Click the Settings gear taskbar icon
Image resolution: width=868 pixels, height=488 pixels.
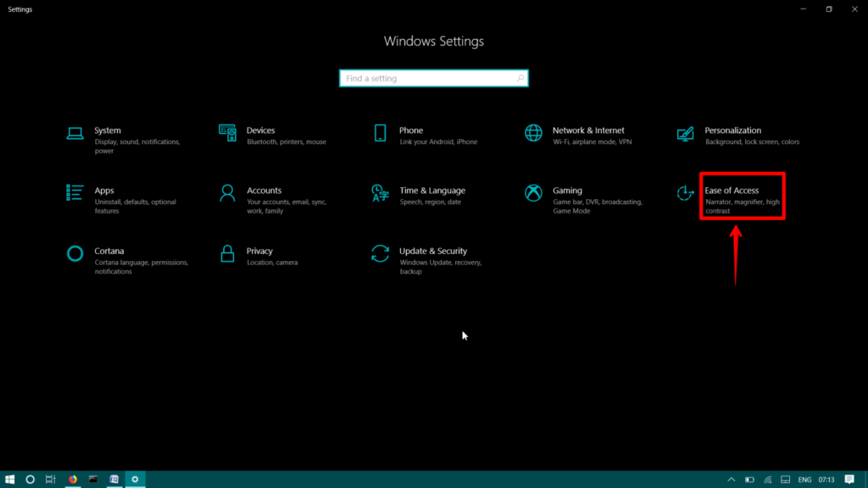point(135,480)
